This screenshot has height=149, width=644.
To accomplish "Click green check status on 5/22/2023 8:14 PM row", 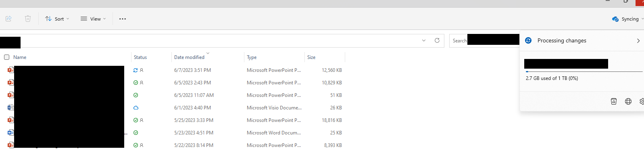I will 135,145.
